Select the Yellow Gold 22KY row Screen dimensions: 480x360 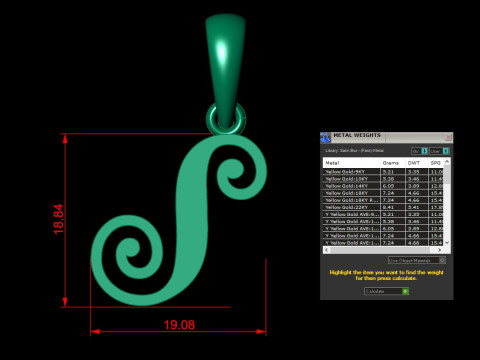pyautogui.click(x=383, y=207)
